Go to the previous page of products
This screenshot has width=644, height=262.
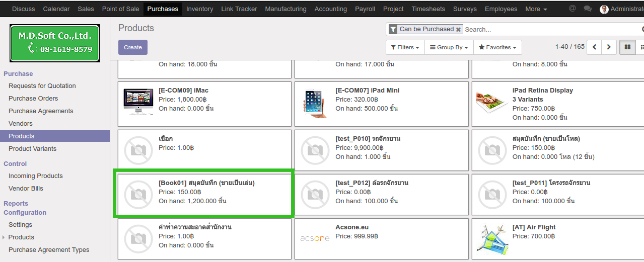(x=595, y=47)
